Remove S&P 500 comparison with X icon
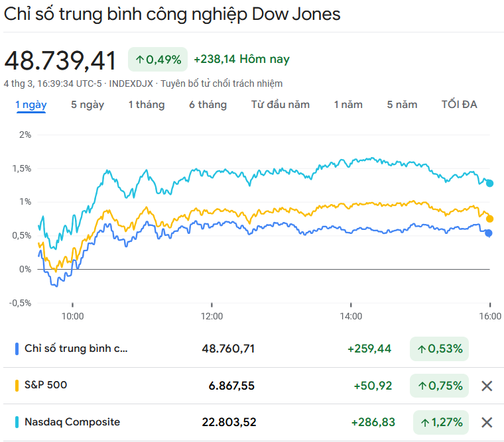This screenshot has width=504, height=442. click(487, 386)
